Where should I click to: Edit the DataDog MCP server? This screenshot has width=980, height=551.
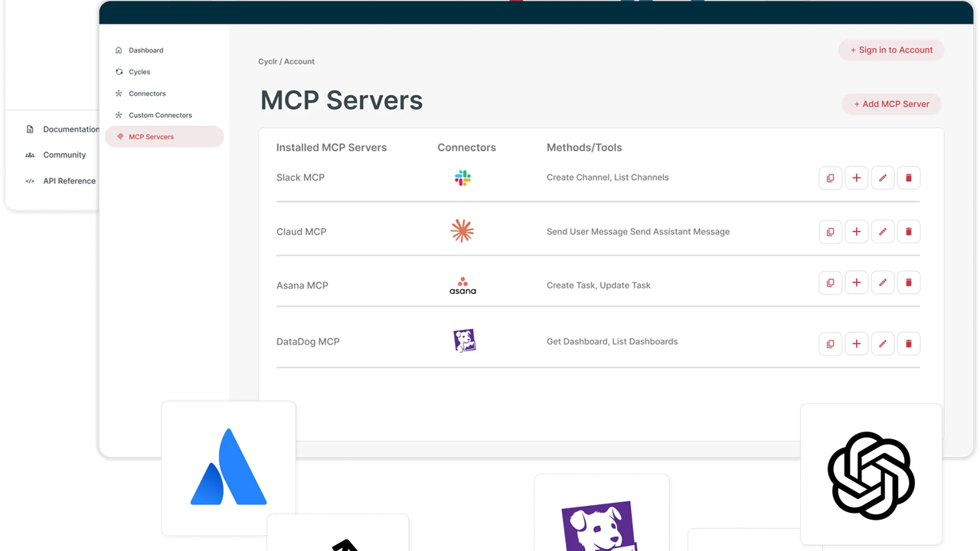(883, 344)
